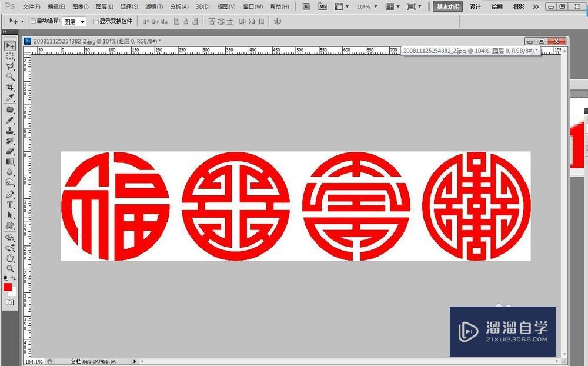The image size is (588, 366).
Task: Reset to default foreground and background colors
Action: [x=6, y=278]
